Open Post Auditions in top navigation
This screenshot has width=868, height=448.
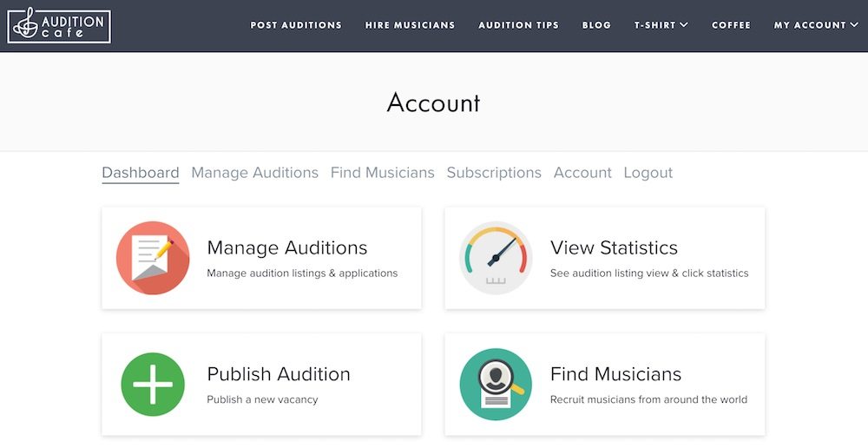[296, 25]
